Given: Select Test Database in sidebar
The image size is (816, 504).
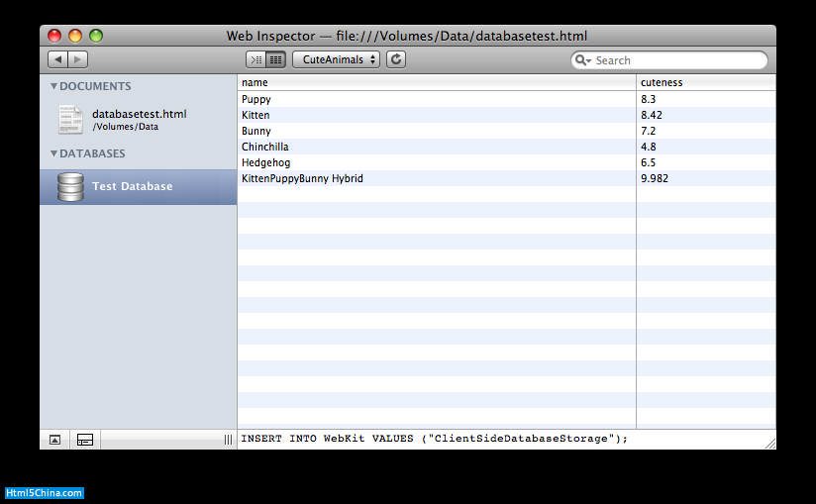Looking at the screenshot, I should point(132,186).
